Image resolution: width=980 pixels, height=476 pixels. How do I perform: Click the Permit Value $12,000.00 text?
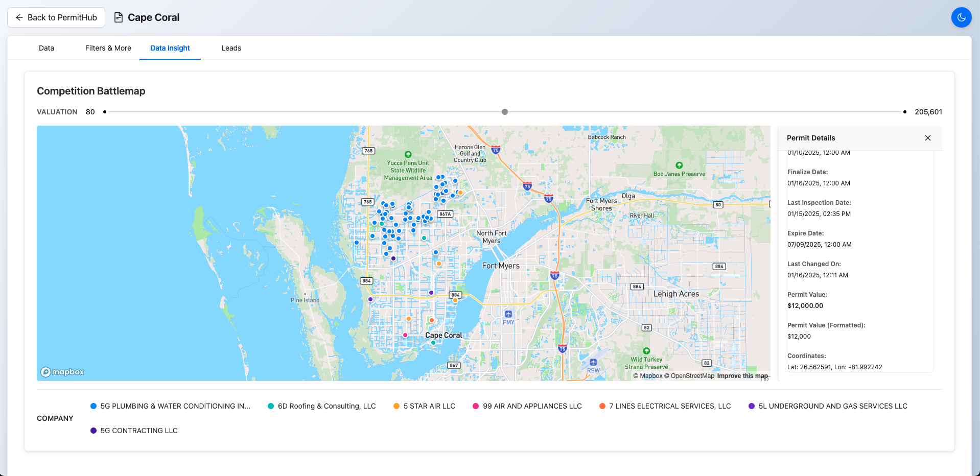(x=805, y=306)
